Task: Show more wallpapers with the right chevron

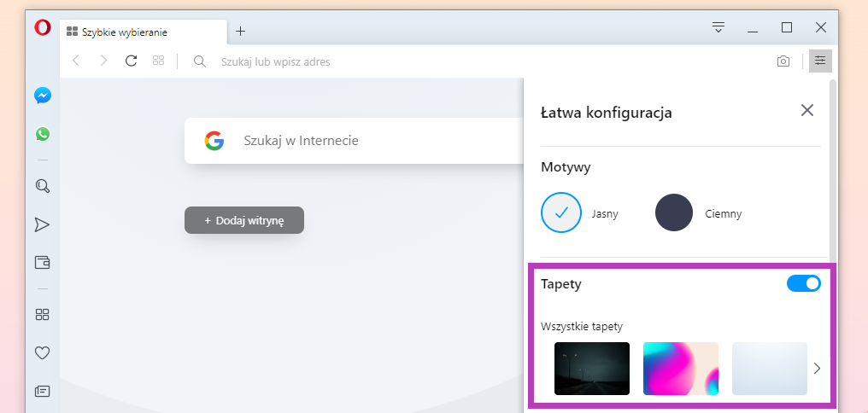Action: coord(817,369)
